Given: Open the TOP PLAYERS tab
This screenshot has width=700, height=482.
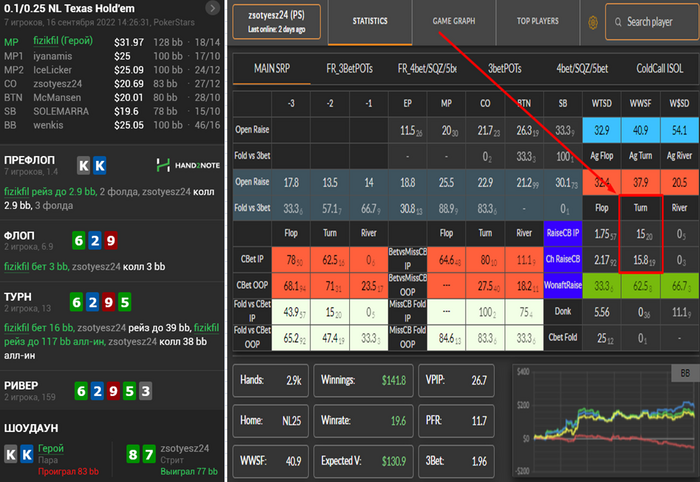Looking at the screenshot, I should pos(538,21).
